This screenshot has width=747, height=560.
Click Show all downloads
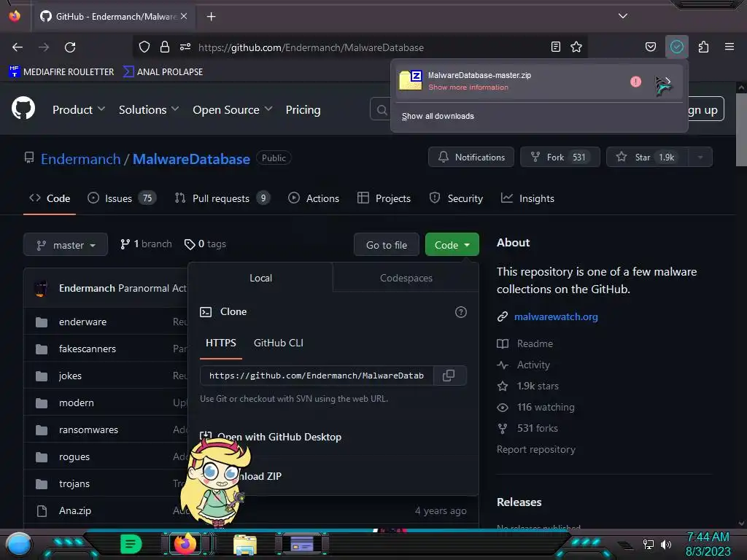coord(438,116)
